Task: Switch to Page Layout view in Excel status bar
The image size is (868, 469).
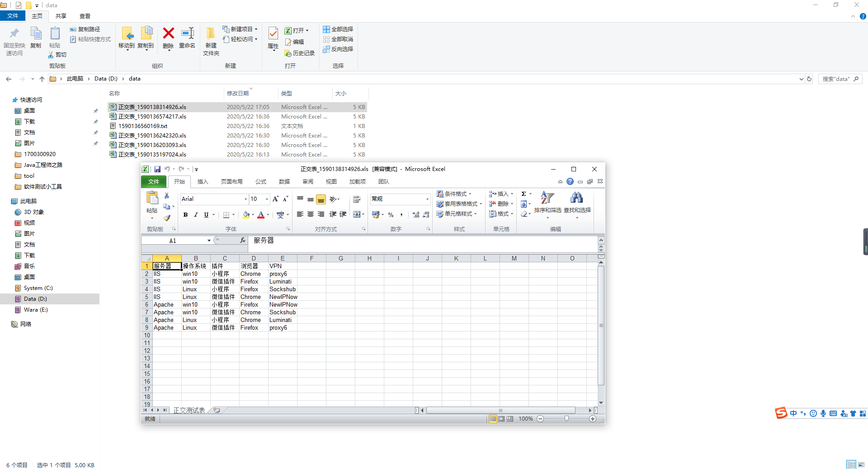Action: 501,419
